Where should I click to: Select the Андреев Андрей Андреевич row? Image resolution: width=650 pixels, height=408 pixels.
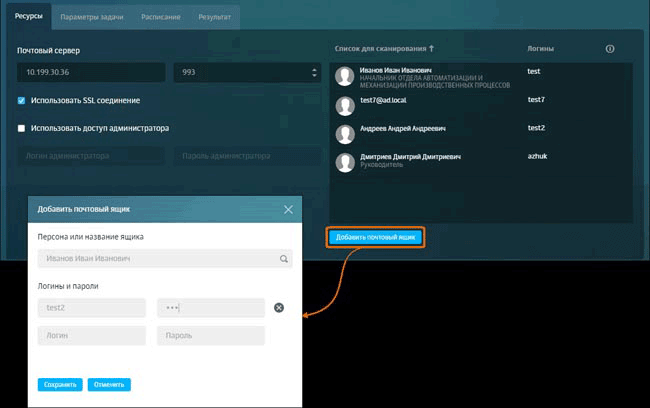(481, 134)
